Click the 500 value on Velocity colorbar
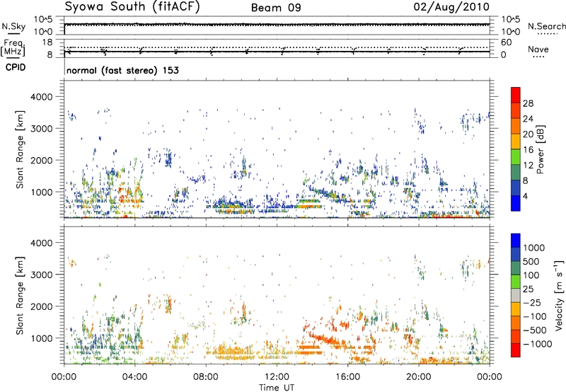The width and height of the screenshot is (566, 392). point(531,261)
